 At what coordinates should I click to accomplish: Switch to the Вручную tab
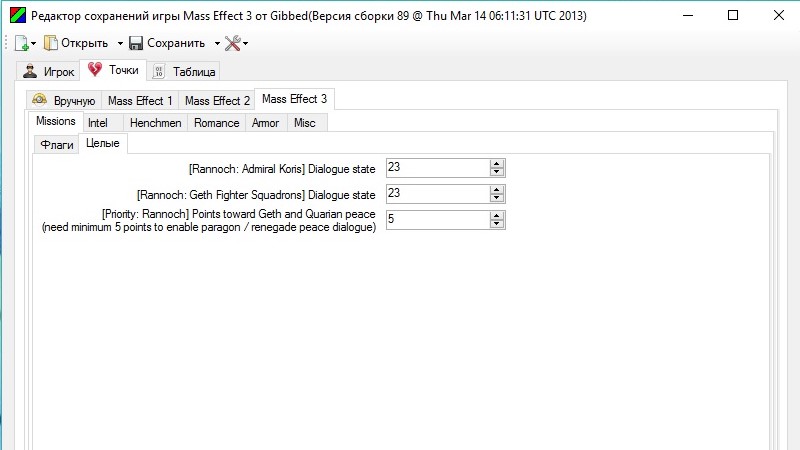[x=64, y=101]
